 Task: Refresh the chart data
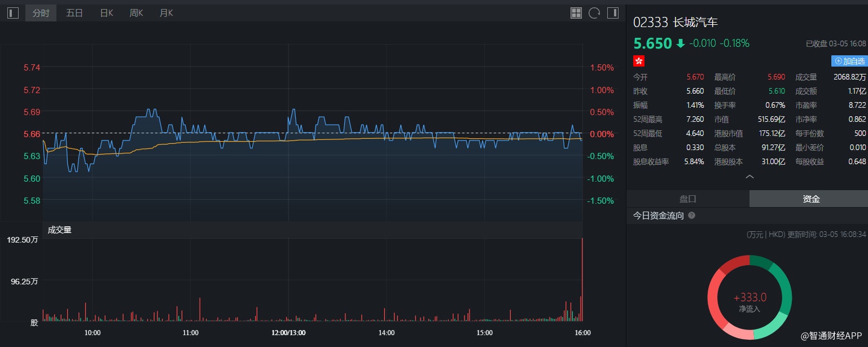pos(594,13)
